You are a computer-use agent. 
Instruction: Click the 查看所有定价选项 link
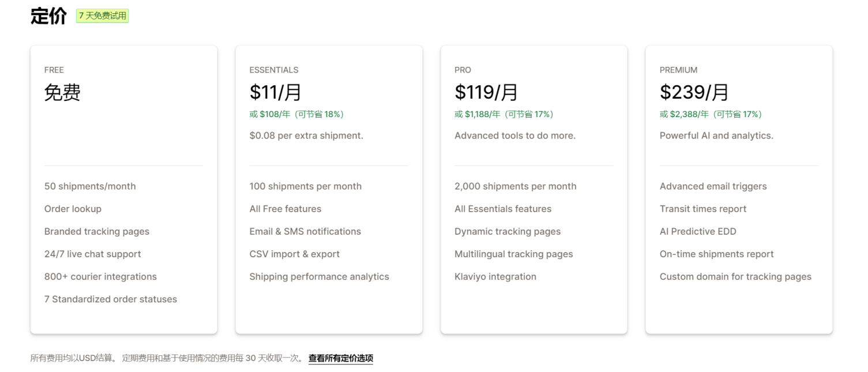(x=340, y=358)
